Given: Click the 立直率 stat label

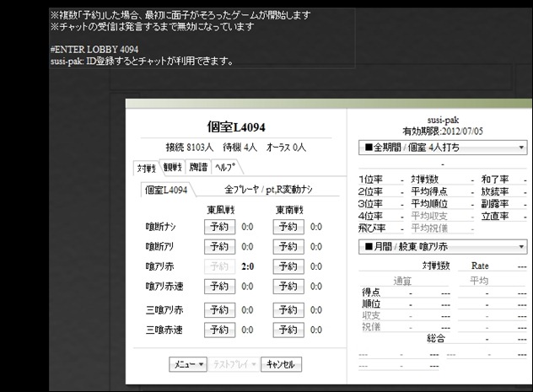Looking at the screenshot, I should tap(495, 216).
